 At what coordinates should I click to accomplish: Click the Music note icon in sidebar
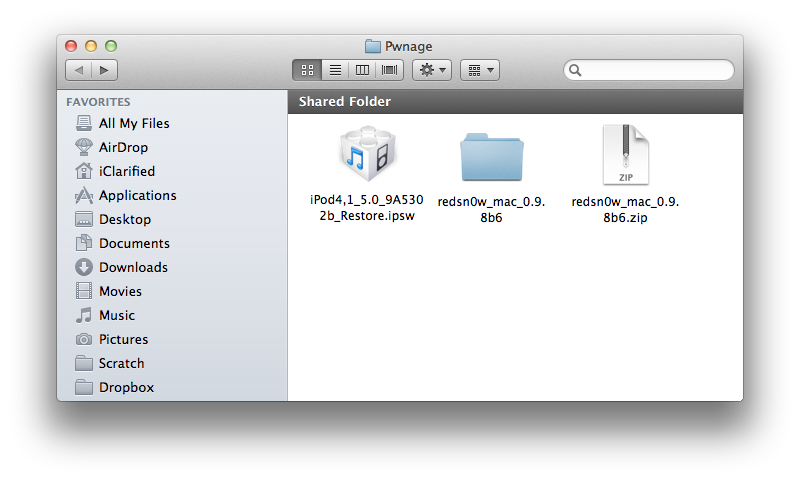point(84,315)
